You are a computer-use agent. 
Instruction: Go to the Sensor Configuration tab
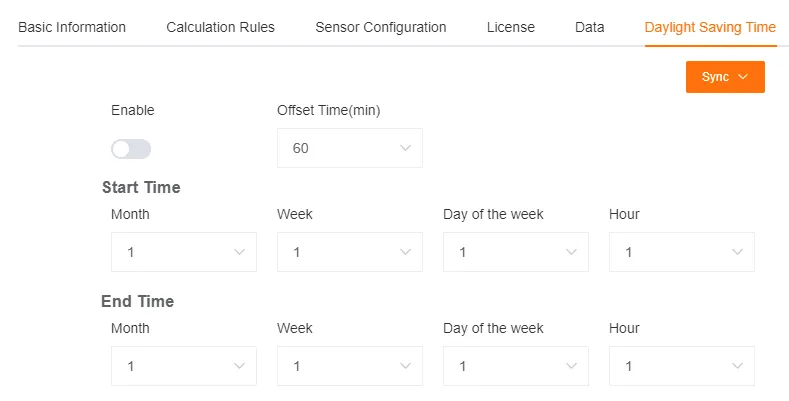[380, 27]
